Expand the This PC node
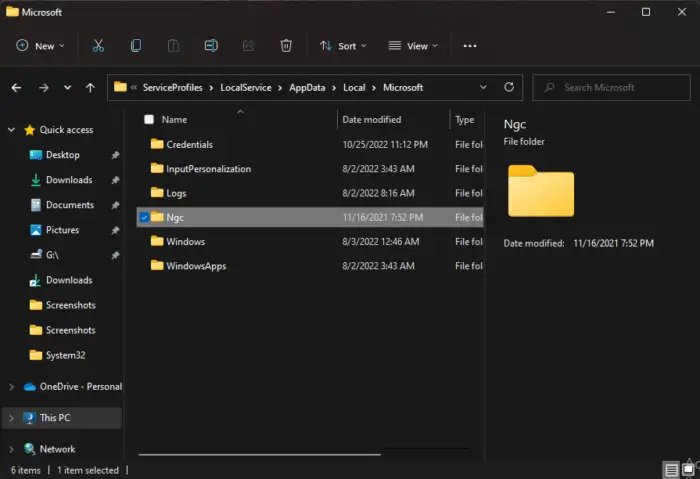700x479 pixels. point(12,418)
